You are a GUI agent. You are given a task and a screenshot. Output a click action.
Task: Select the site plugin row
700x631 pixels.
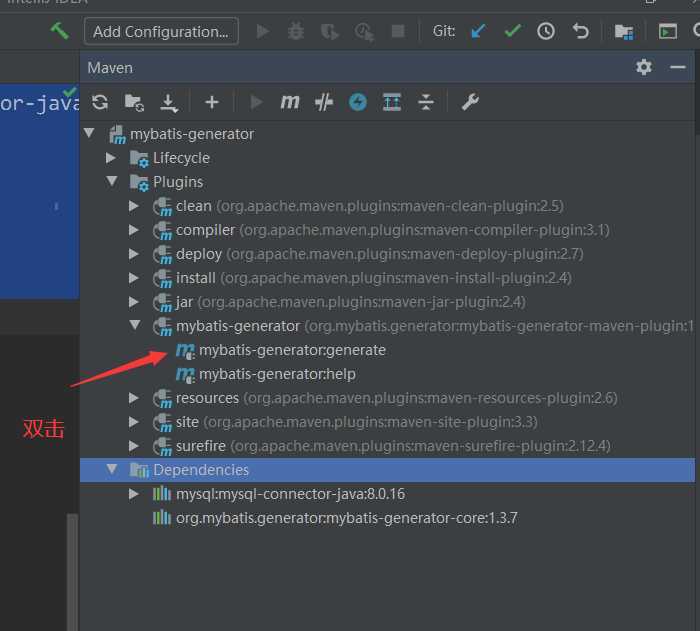(345, 422)
